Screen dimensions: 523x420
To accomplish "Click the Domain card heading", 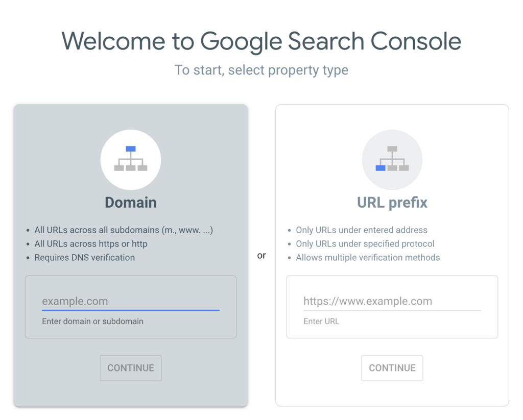I will coord(130,202).
